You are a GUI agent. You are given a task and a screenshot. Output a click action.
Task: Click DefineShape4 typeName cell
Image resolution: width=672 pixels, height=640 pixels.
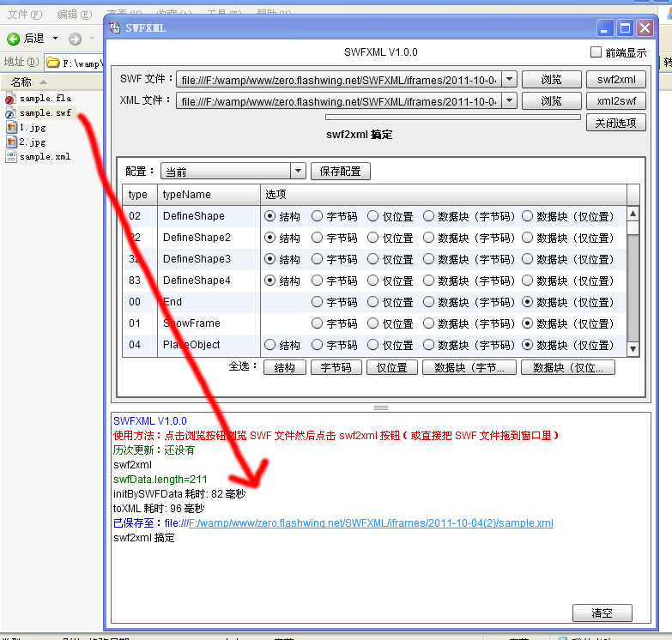click(209, 281)
